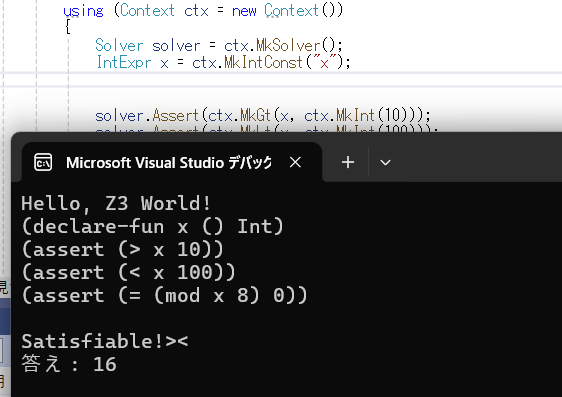Click the IntExpr type name
The height and width of the screenshot is (397, 562).
tap(124, 62)
